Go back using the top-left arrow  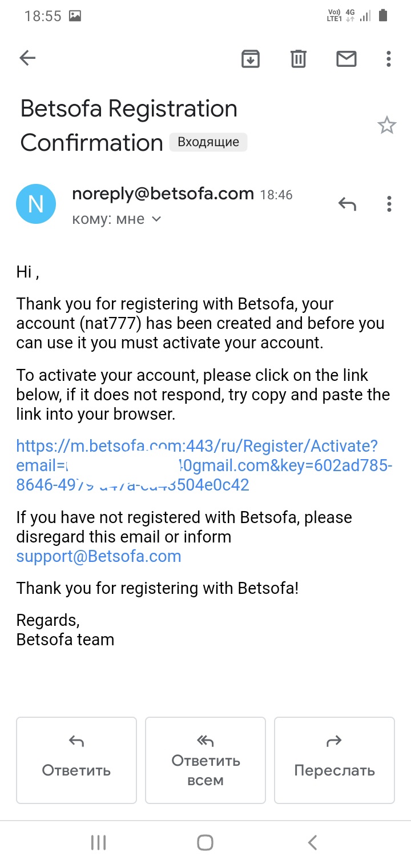coord(27,58)
